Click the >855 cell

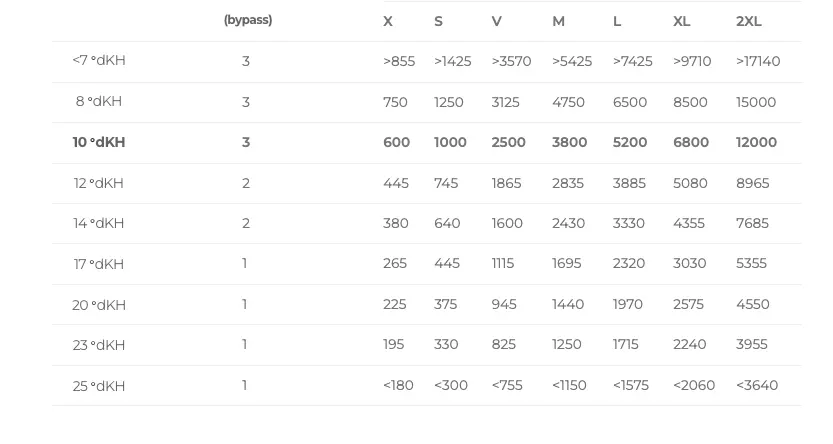tap(399, 62)
